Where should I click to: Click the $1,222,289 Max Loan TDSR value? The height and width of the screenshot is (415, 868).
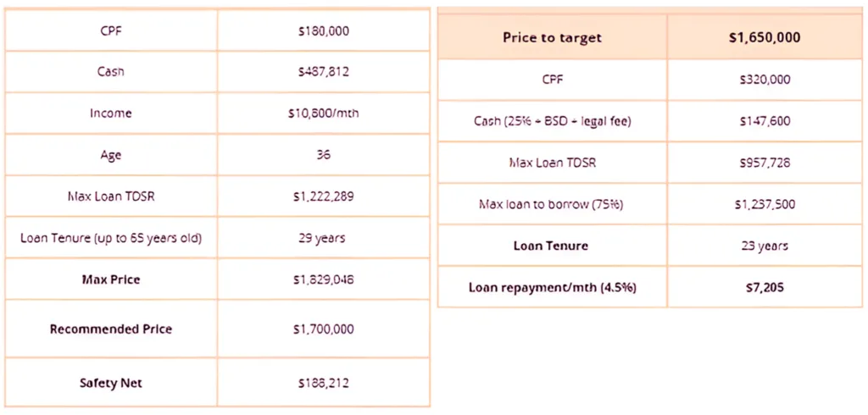click(323, 196)
